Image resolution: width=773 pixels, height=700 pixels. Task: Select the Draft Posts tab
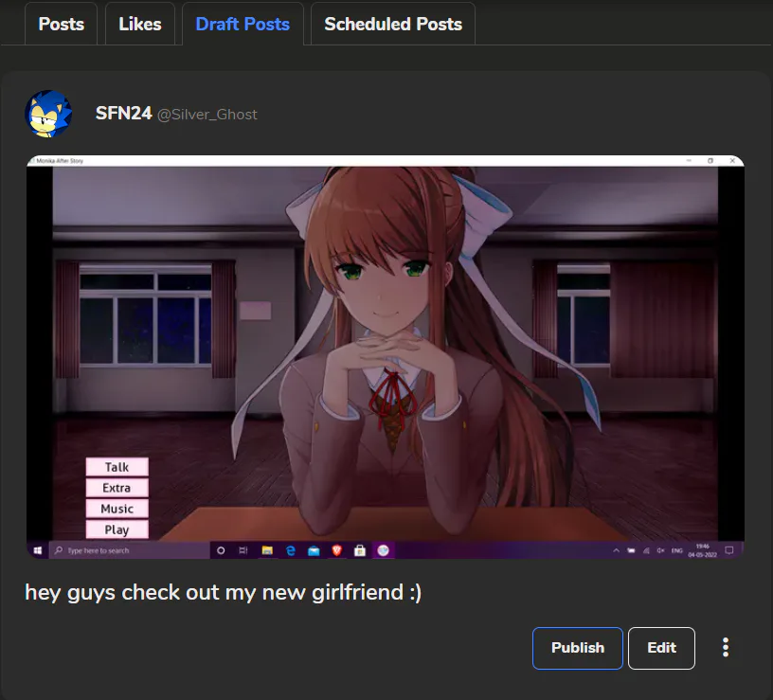click(243, 24)
